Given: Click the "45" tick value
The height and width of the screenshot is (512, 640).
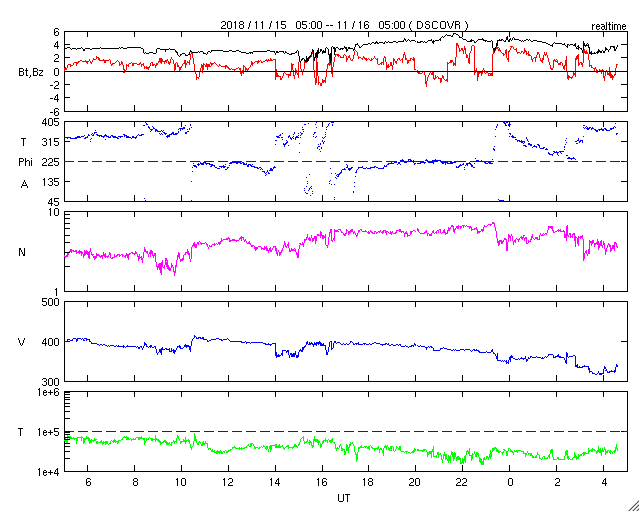Looking at the screenshot, I should pos(53,202).
